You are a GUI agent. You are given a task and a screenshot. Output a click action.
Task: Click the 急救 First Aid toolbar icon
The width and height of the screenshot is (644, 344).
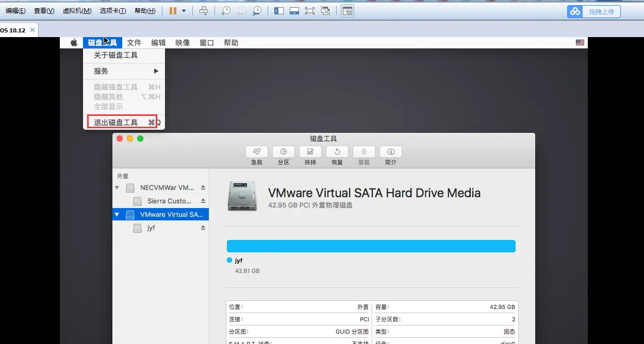257,152
